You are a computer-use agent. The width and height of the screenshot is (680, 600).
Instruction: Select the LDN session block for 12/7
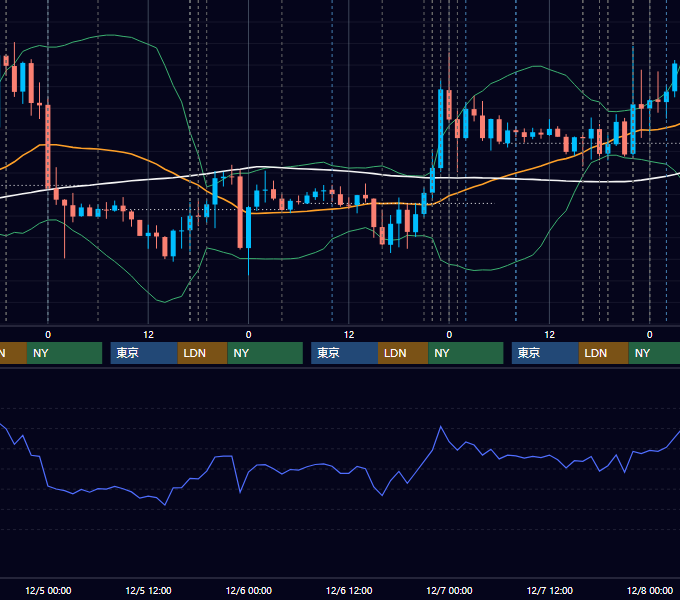(604, 353)
